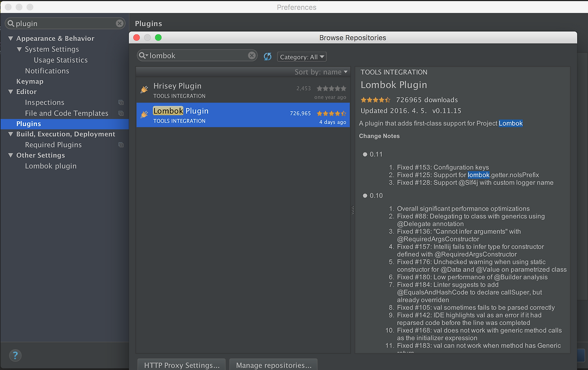Image resolution: width=588 pixels, height=370 pixels.
Task: Collapse the Editor node arrow
Action: 11,92
